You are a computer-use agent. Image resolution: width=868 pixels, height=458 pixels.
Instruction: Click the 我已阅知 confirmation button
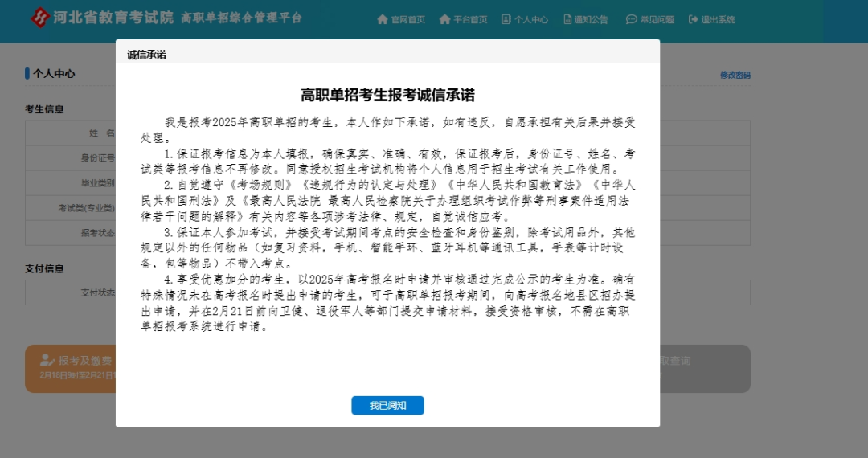pos(387,406)
